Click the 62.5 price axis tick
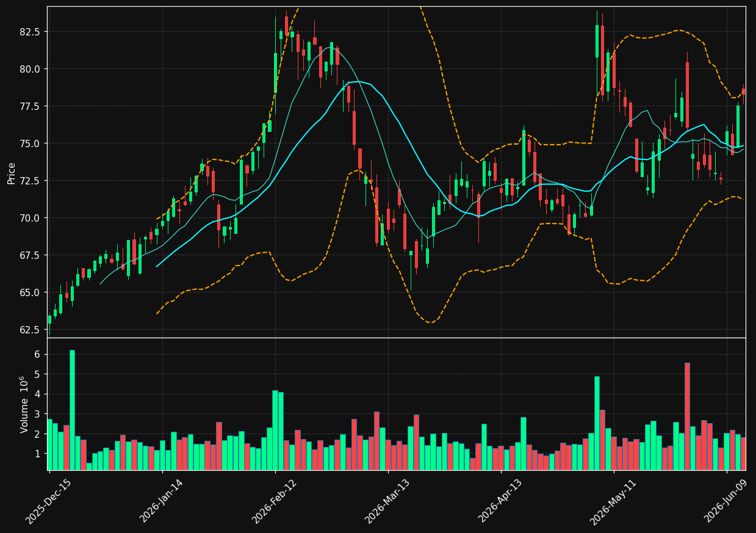Viewport: 756px width, 533px height. (31, 330)
